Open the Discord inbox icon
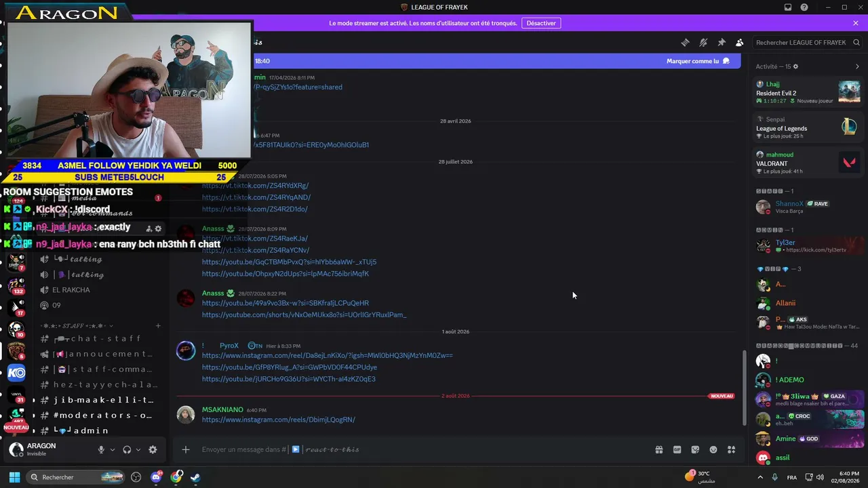The height and width of the screenshot is (488, 868). tap(788, 7)
